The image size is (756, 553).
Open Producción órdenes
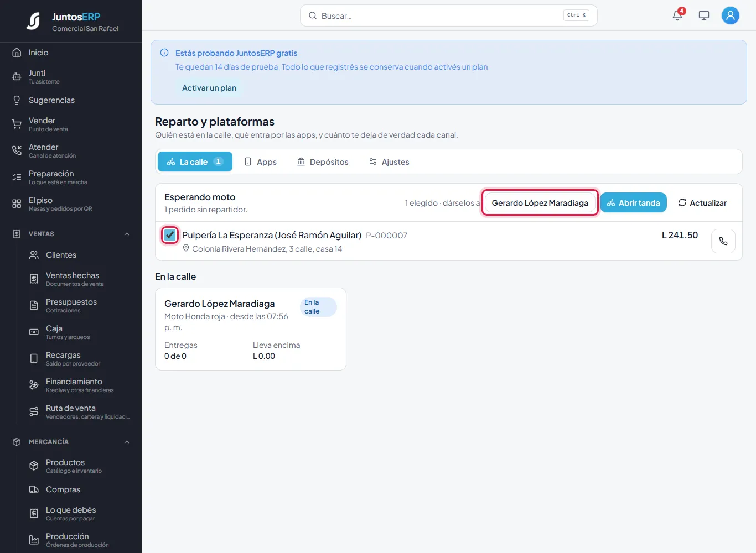[79, 540]
